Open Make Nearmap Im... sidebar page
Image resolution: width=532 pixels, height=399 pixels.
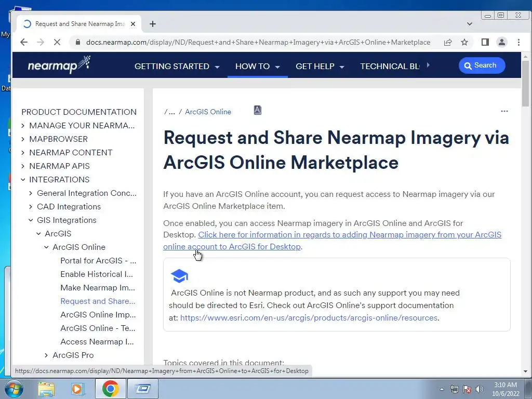[x=97, y=288]
